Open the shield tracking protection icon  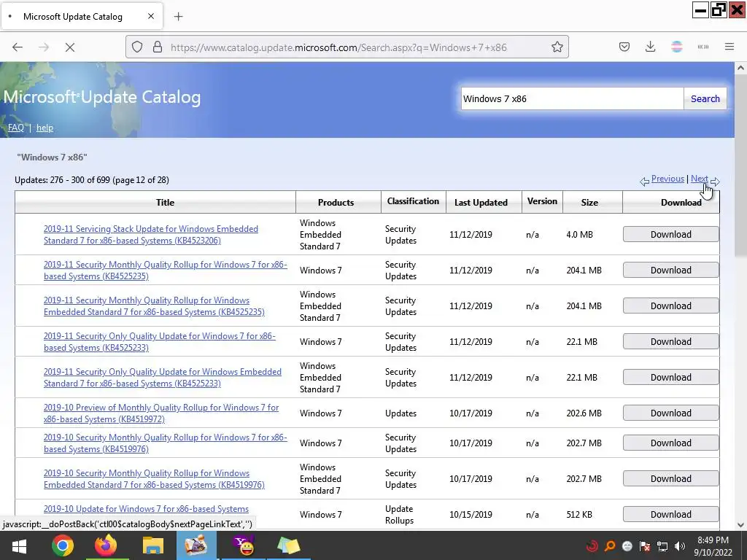click(x=137, y=47)
